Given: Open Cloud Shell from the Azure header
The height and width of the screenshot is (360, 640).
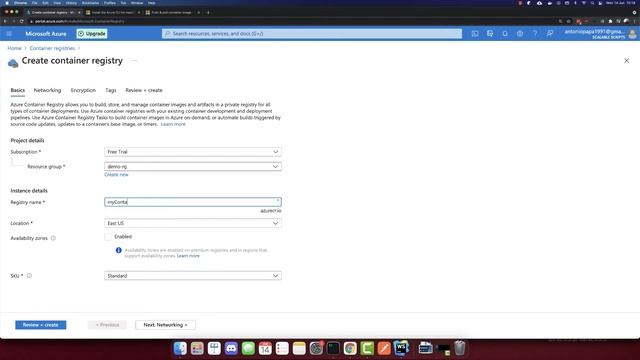Looking at the screenshot, I should [x=475, y=33].
